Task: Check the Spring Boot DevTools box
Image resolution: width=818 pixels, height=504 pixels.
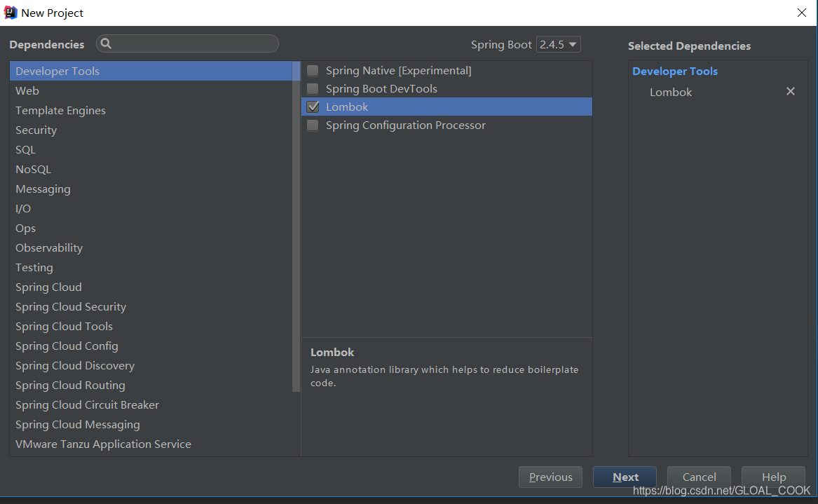Action: pos(313,89)
